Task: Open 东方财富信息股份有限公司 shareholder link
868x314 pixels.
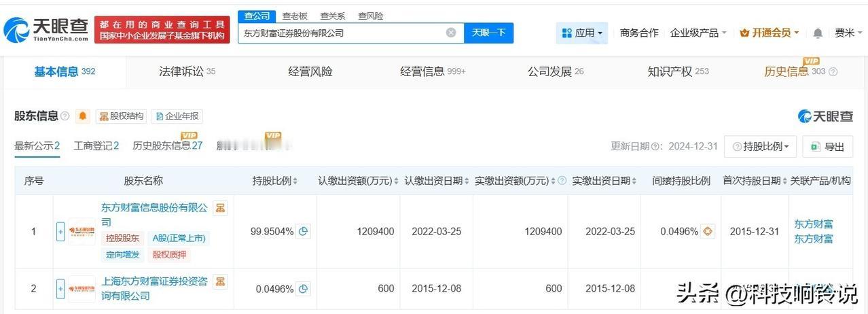Action: coord(154,214)
